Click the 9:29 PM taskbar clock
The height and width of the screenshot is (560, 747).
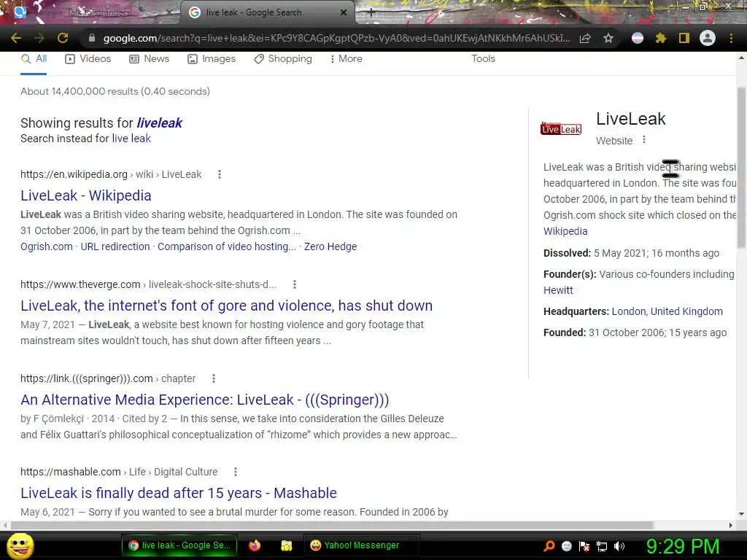pos(683,546)
